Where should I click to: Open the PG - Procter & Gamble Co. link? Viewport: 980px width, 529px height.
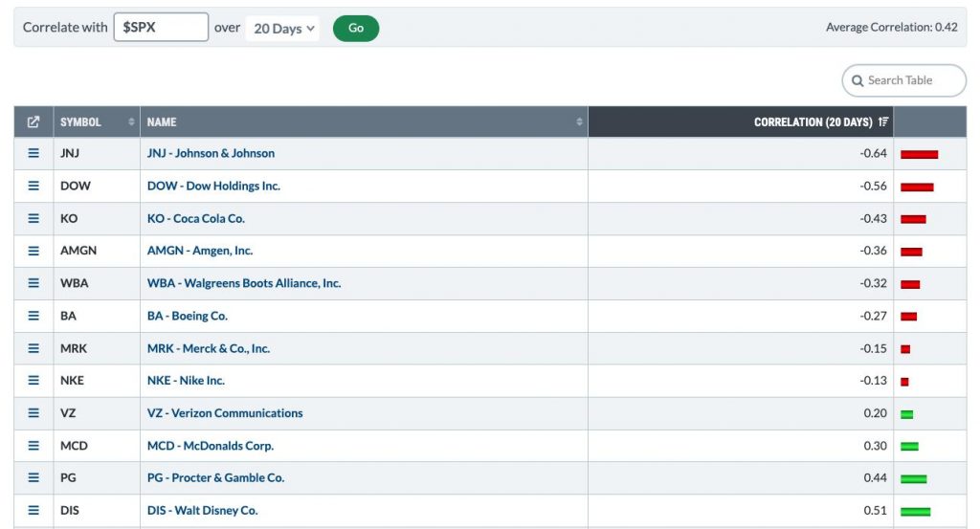tap(215, 477)
